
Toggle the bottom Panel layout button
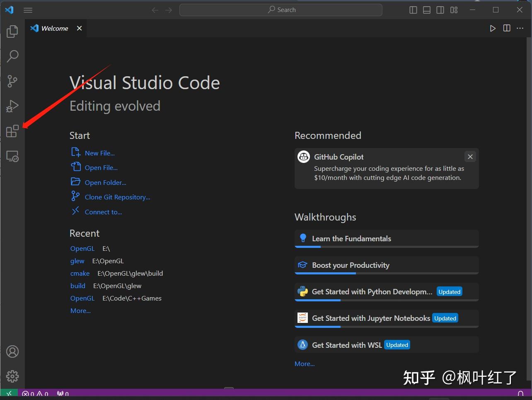click(427, 10)
